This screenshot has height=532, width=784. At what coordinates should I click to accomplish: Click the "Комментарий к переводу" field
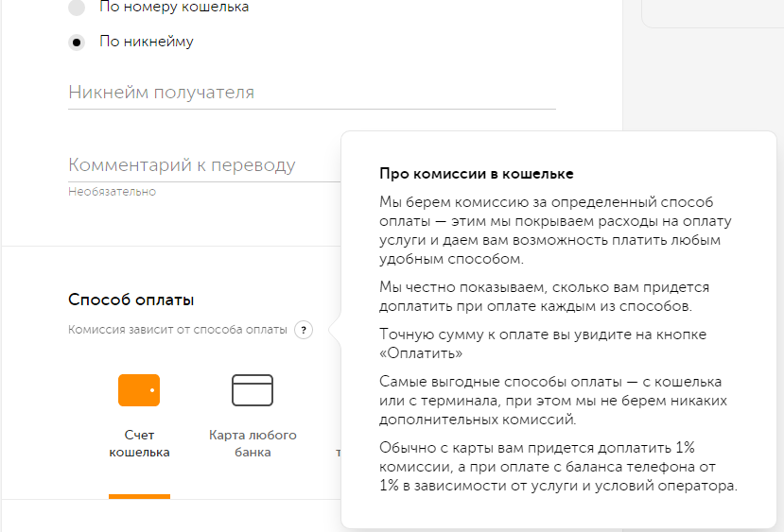[x=203, y=165]
